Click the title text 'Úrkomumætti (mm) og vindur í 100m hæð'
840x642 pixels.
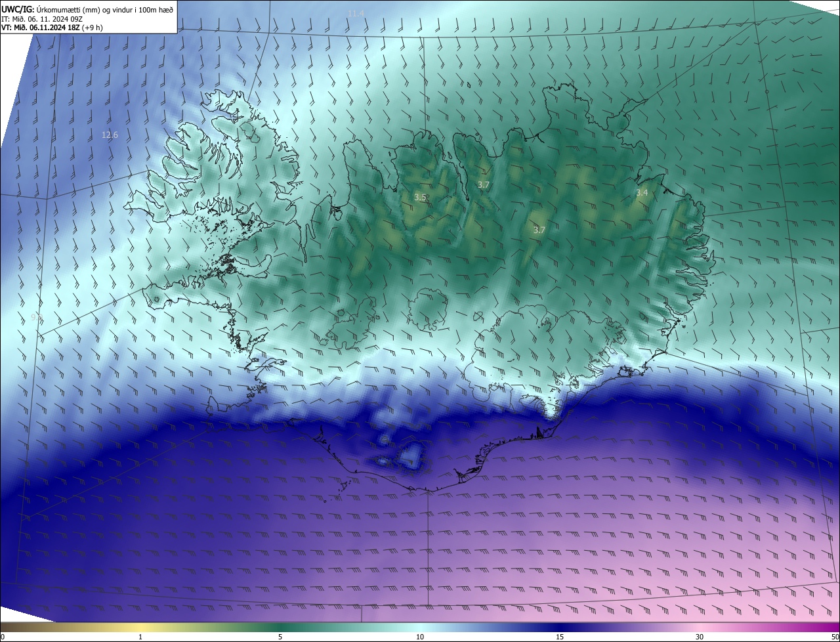tap(104, 9)
